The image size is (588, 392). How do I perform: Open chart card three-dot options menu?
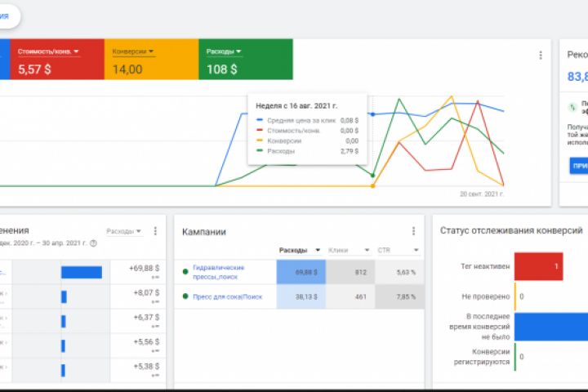pos(541,56)
